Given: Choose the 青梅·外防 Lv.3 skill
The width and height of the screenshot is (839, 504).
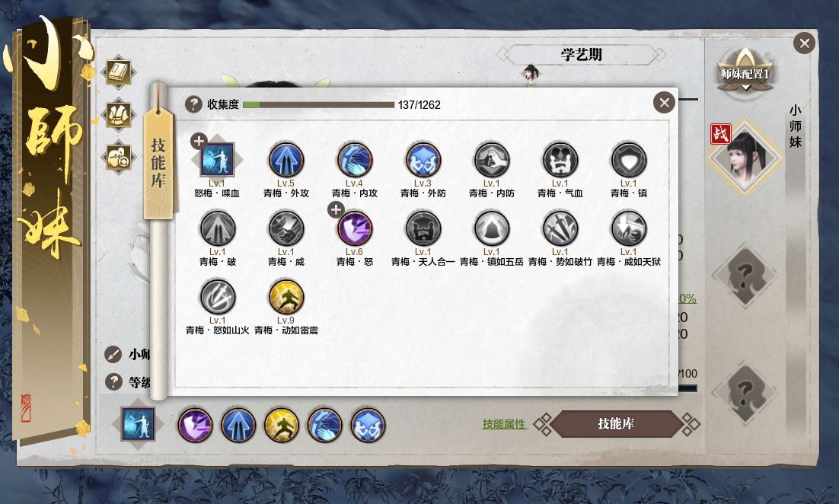Looking at the screenshot, I should [x=423, y=159].
